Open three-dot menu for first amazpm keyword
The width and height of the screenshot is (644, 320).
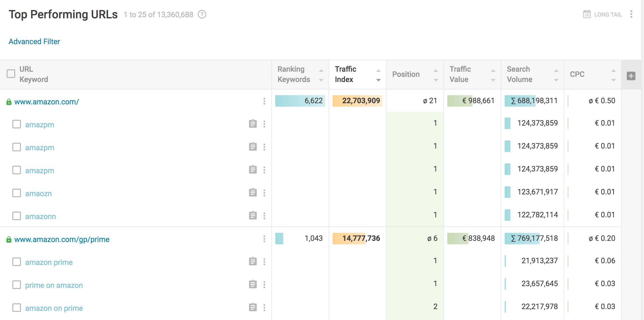point(264,124)
